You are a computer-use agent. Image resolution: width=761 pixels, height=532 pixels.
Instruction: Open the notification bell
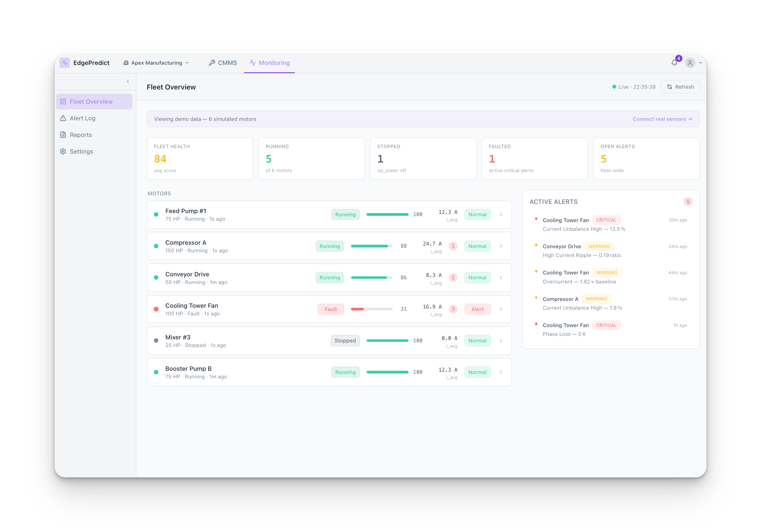point(674,62)
